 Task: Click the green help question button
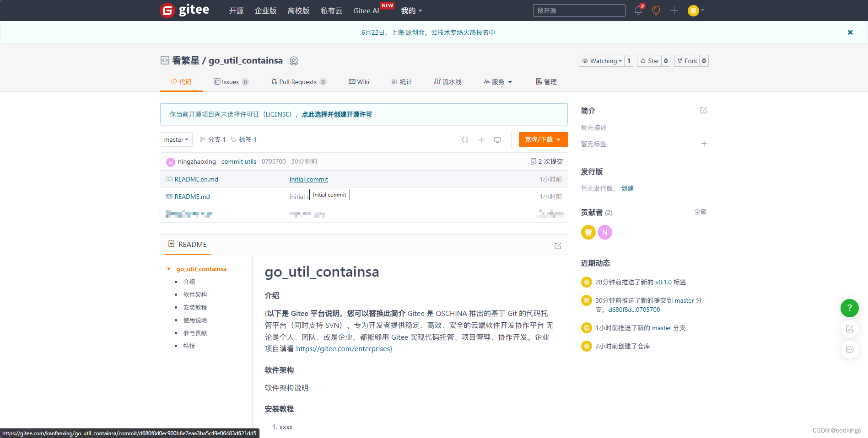[x=850, y=308]
